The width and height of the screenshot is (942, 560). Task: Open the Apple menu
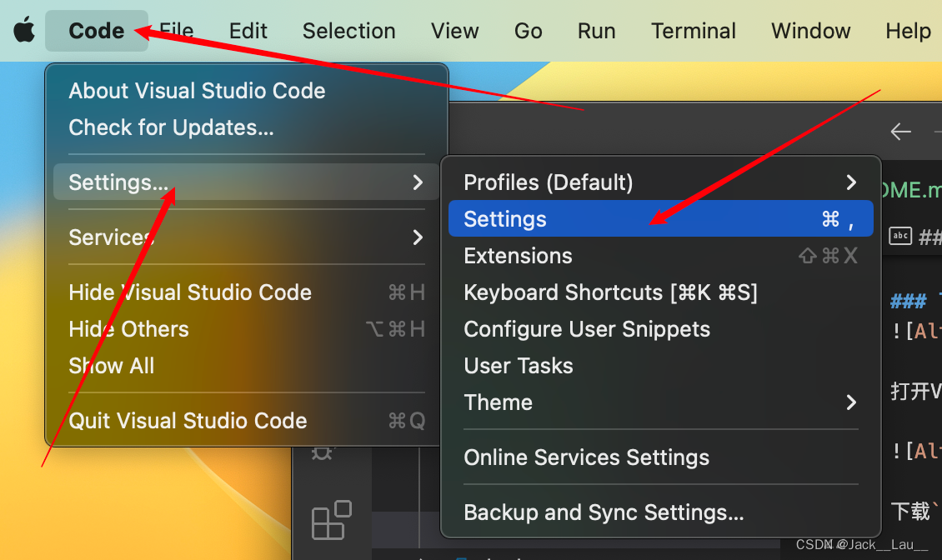point(24,31)
